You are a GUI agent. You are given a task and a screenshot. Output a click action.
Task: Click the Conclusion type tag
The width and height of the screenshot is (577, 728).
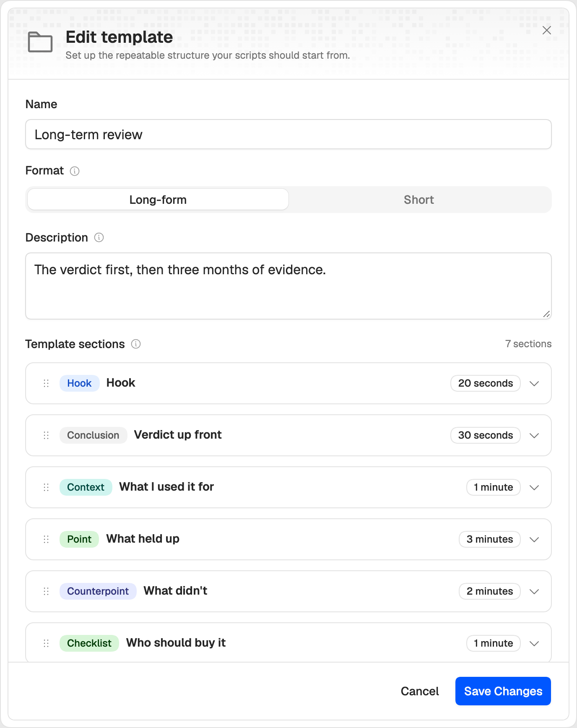93,435
